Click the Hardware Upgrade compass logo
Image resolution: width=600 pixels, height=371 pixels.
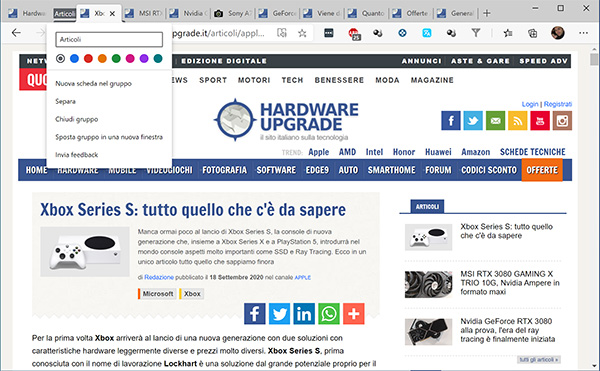coord(235,120)
